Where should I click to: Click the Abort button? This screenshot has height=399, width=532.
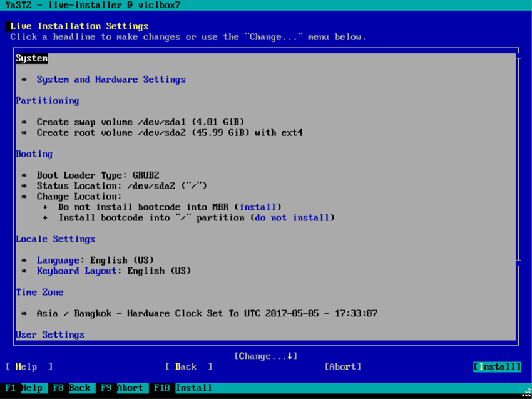(343, 366)
